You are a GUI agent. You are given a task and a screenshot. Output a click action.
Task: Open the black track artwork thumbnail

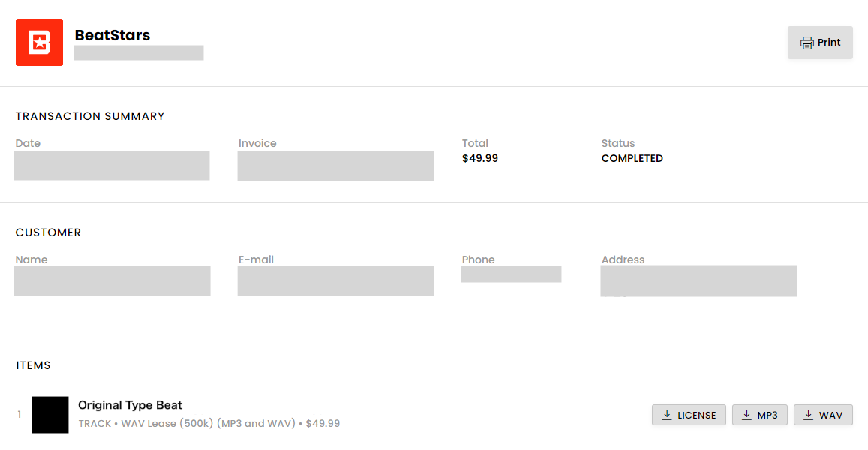coord(50,415)
